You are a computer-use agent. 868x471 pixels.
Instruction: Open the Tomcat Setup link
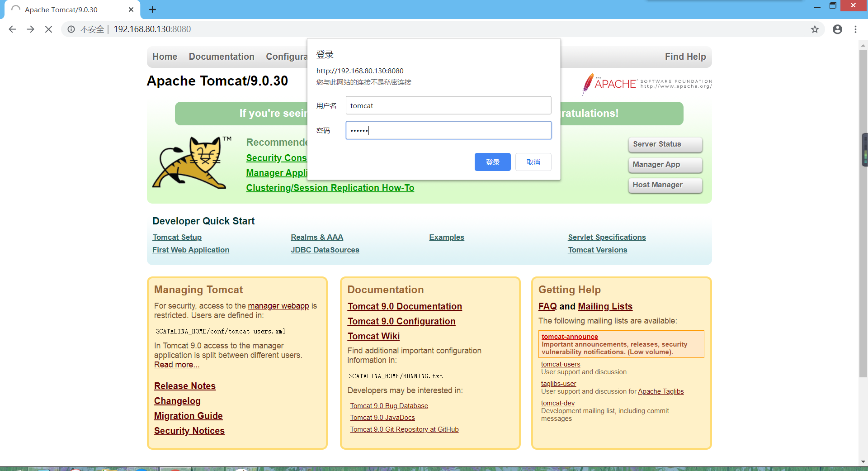pyautogui.click(x=177, y=237)
